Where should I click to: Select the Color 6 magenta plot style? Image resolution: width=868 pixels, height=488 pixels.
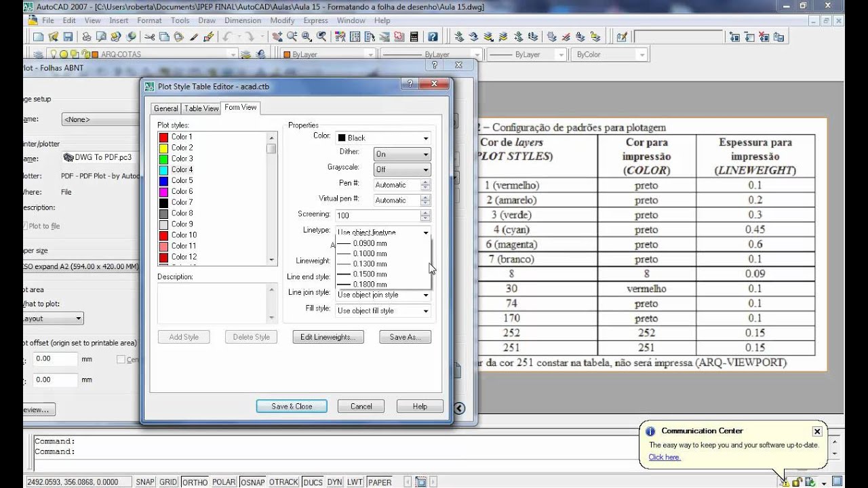(x=182, y=191)
